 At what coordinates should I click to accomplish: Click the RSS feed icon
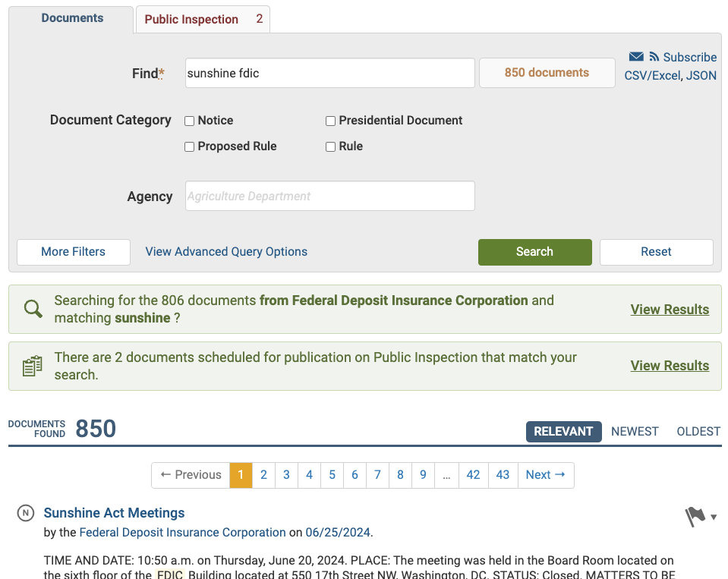point(654,57)
